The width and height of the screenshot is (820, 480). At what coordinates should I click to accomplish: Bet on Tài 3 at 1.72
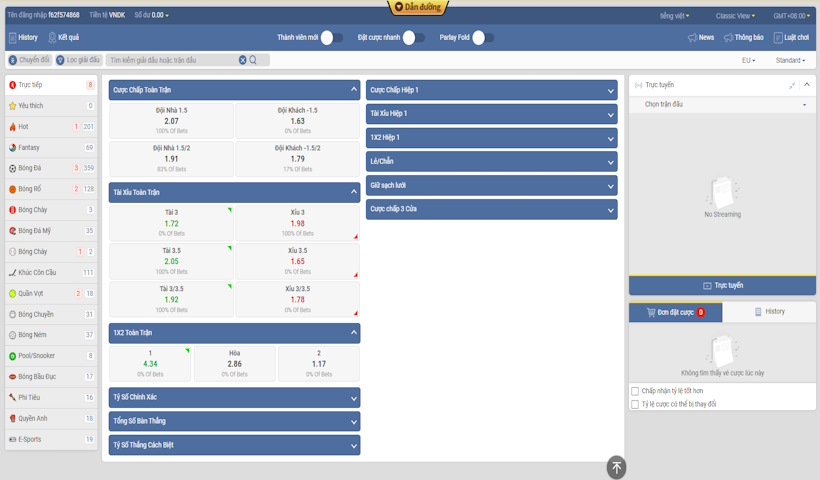(x=171, y=223)
